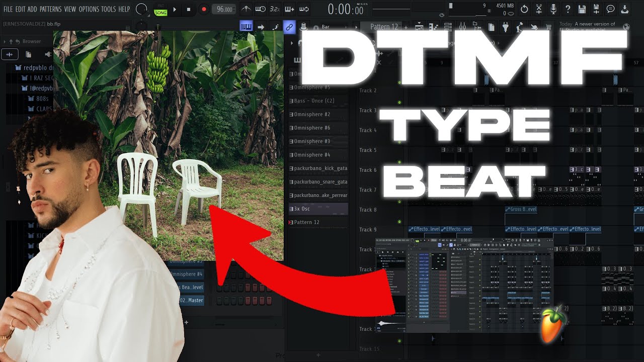Toggle typing keyboard to piano
This screenshot has width=644, height=362.
246,27
